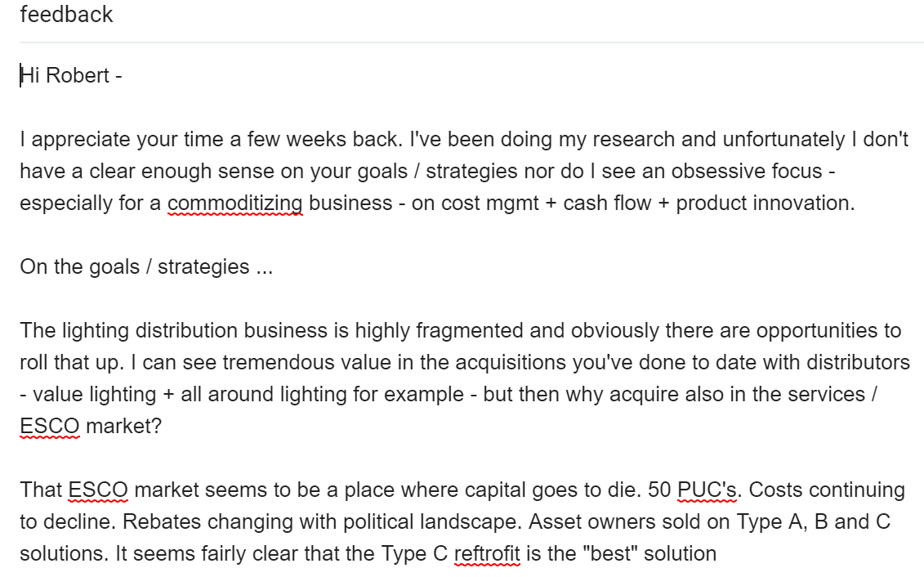Click "ESCO" in "That ESCO market seems"
This screenshot has width=924, height=577.
coord(98,490)
